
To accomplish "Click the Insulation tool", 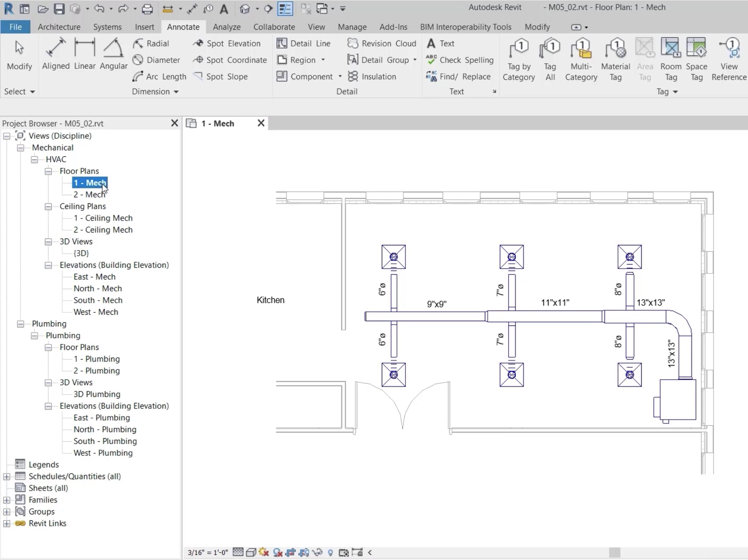I will [x=372, y=76].
